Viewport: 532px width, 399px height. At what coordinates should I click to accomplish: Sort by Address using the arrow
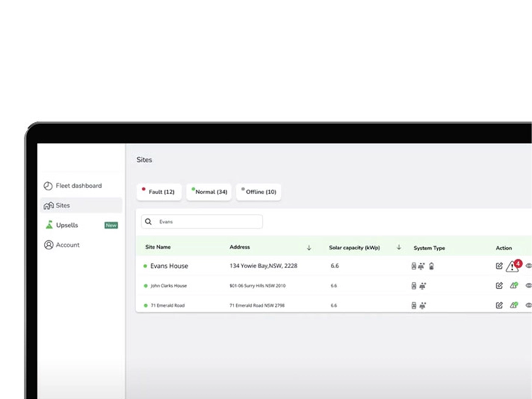309,248
